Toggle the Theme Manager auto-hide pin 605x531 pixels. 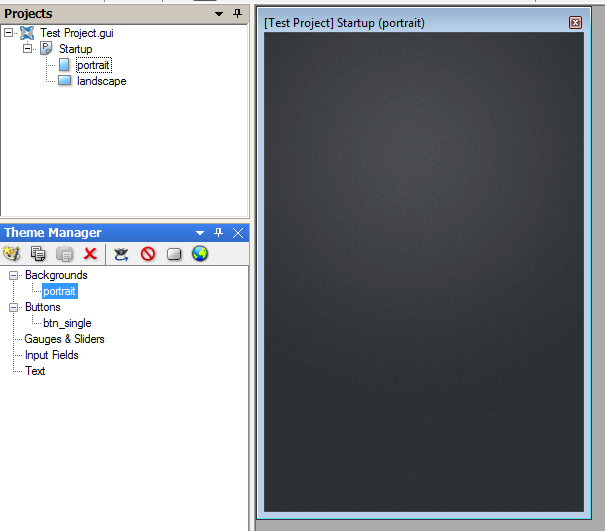click(219, 233)
